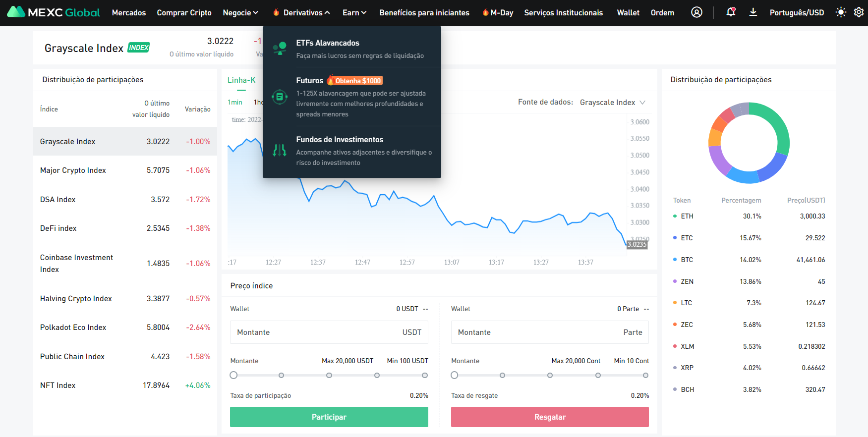Viewport: 868px width, 437px height.
Task: Open the Wallet menu item
Action: (628, 12)
